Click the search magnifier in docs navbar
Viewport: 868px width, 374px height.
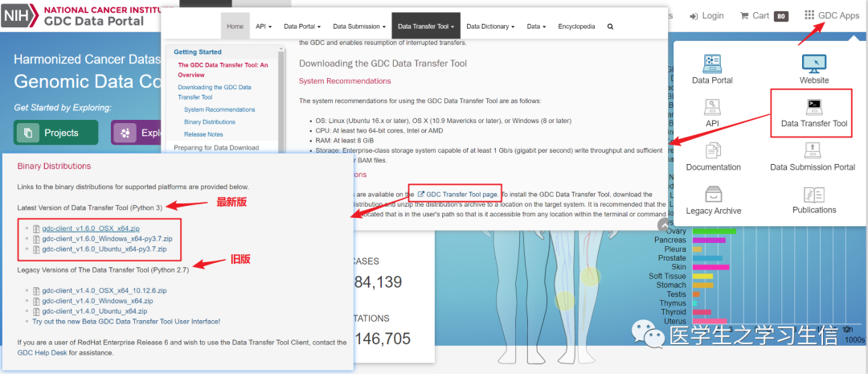tap(610, 26)
